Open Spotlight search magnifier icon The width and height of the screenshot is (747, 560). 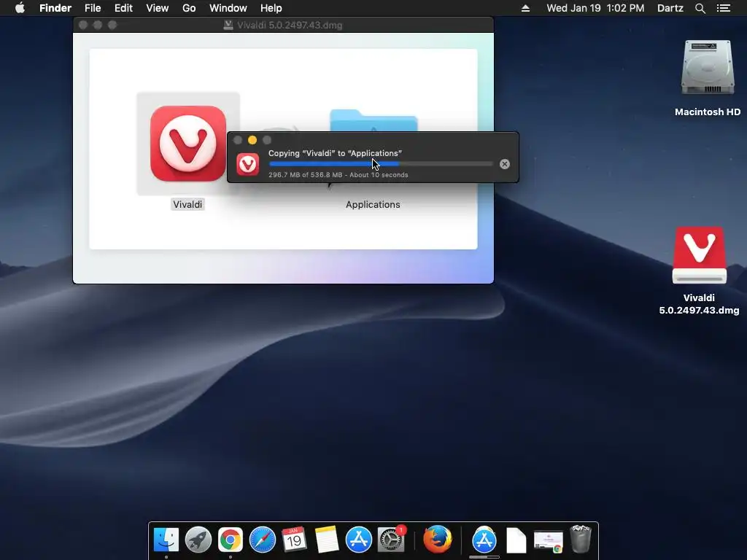pyautogui.click(x=700, y=8)
